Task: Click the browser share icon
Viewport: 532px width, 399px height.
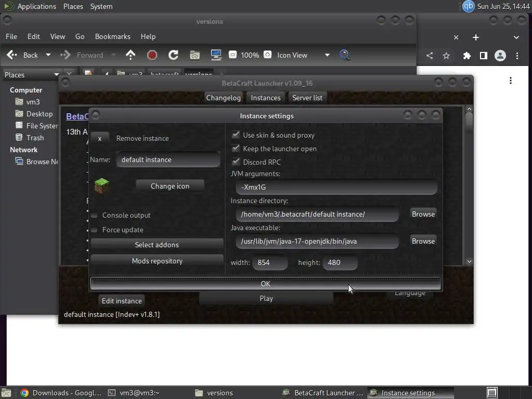Action: [430, 56]
